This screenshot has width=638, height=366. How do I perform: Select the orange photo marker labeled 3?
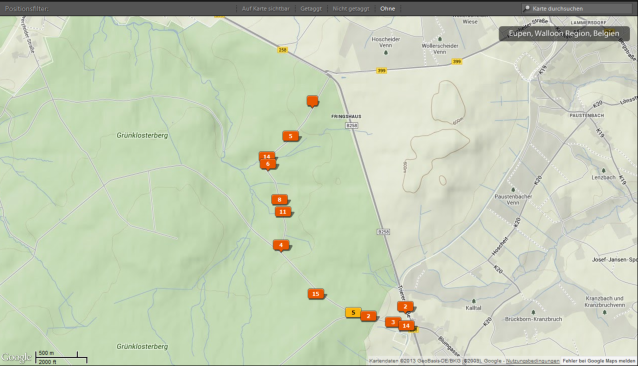click(392, 322)
